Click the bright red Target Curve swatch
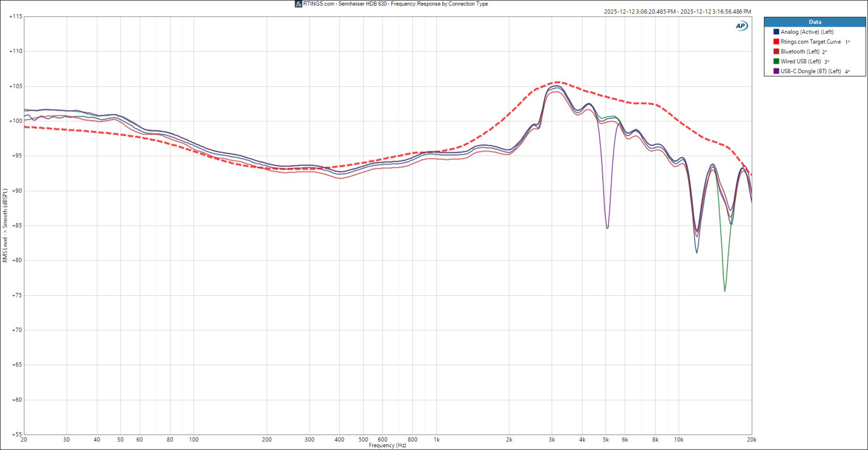 click(x=776, y=41)
